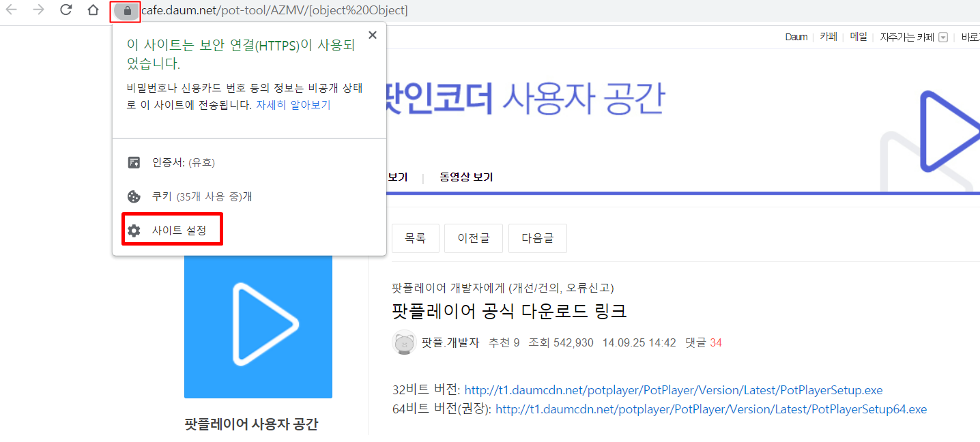Open the 32-bit PotPlayerSetup.exe download link
Screen dimensions: 980x442
click(674, 390)
